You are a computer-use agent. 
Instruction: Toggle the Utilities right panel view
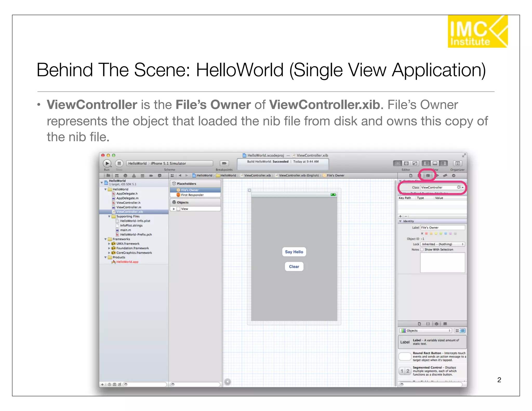point(443,163)
